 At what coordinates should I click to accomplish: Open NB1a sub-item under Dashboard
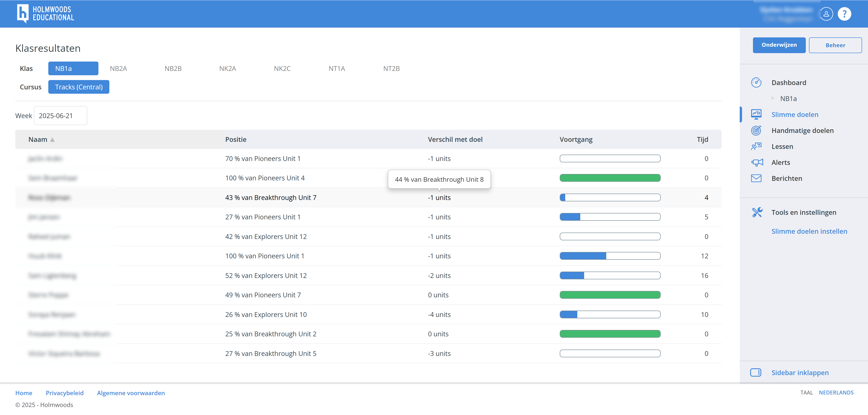coord(788,99)
